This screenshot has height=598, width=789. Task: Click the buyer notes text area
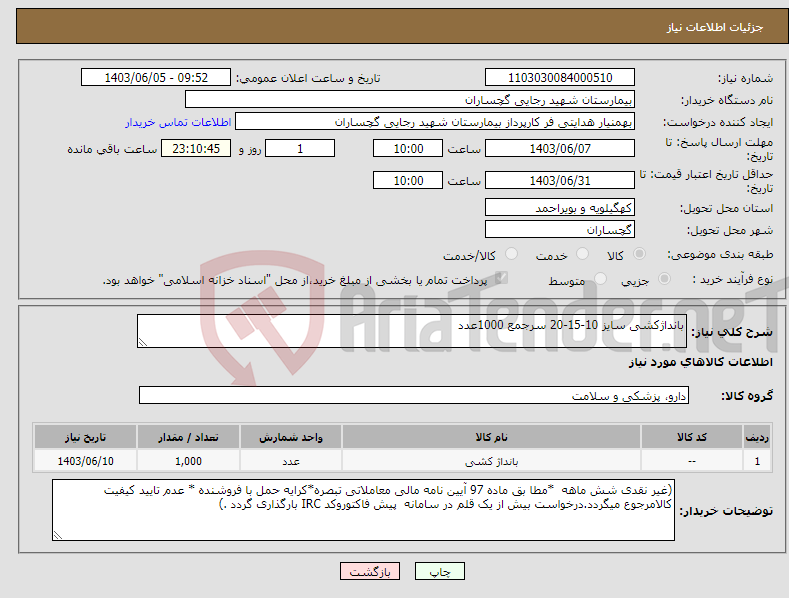[363, 510]
